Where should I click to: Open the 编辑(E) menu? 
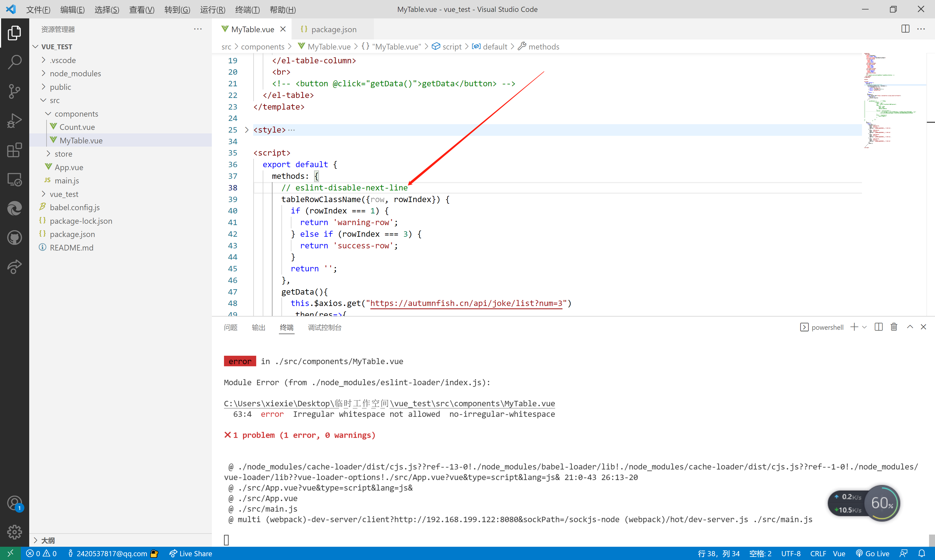[x=73, y=9]
